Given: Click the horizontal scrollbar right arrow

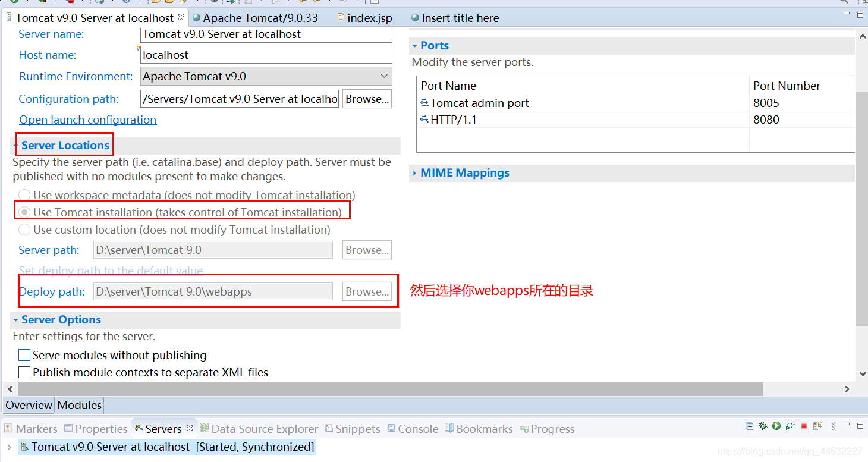Looking at the screenshot, I should (847, 389).
